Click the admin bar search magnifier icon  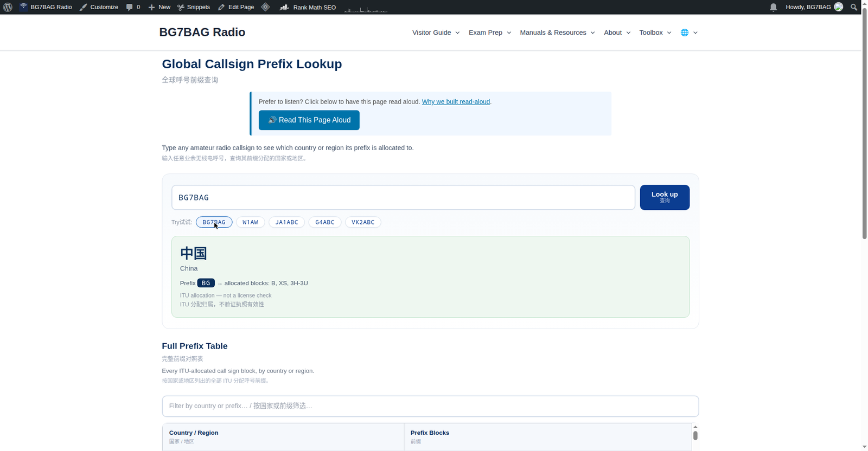[854, 7]
